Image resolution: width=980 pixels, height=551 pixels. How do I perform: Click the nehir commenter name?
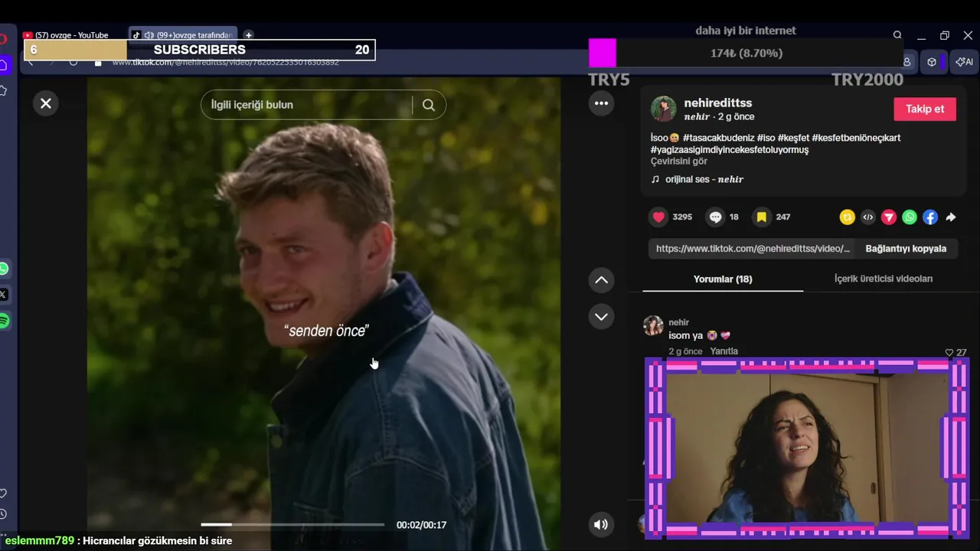(679, 322)
